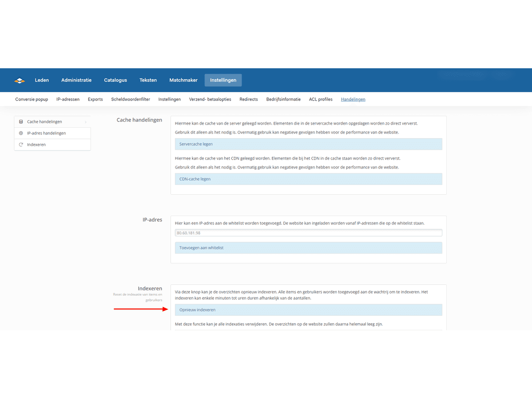Open the Leden menu

coord(42,80)
